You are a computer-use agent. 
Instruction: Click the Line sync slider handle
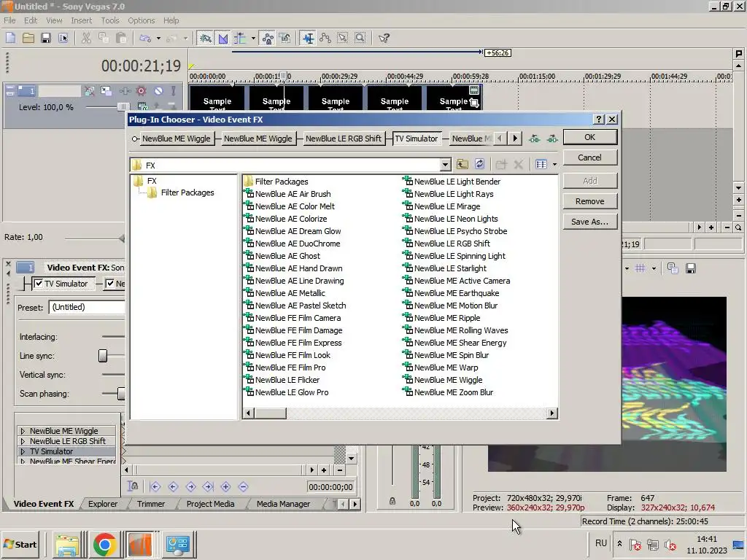click(x=103, y=356)
